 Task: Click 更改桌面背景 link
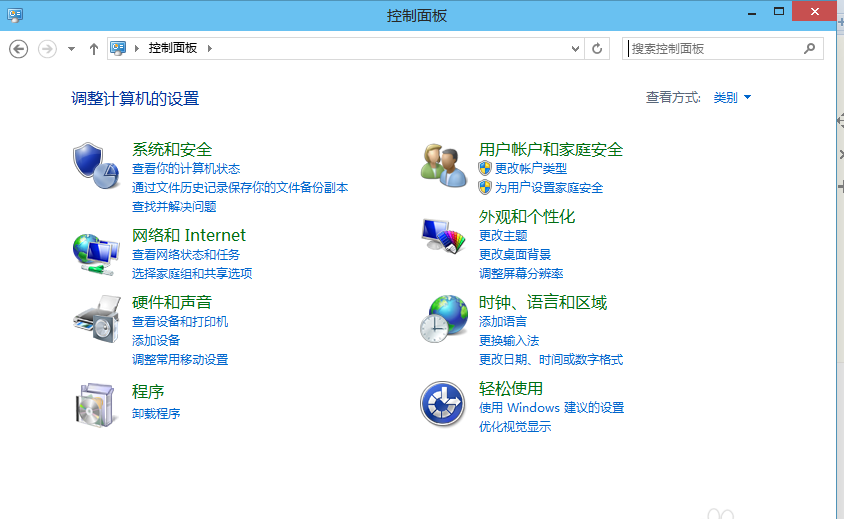coord(515,255)
